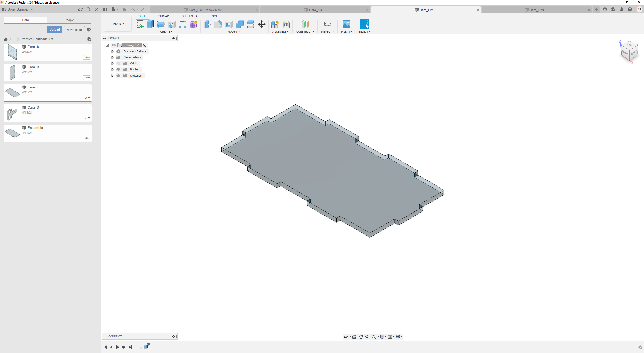Screen dimensions: 644x353
Task: Open the Pan hand tool
Action: point(361,336)
